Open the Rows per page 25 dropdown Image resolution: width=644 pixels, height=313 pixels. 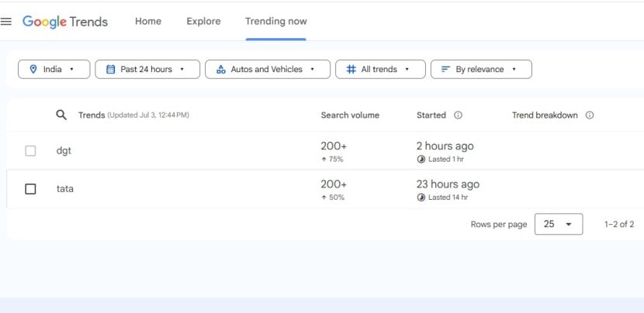(559, 224)
